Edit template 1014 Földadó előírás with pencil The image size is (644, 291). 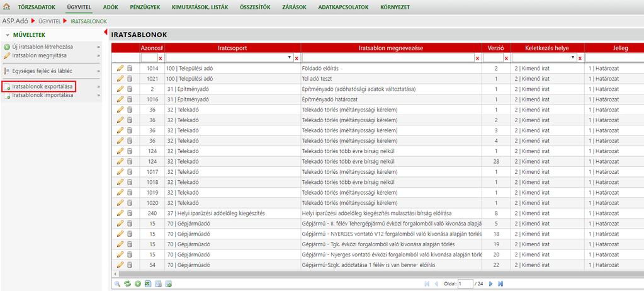[x=120, y=68]
